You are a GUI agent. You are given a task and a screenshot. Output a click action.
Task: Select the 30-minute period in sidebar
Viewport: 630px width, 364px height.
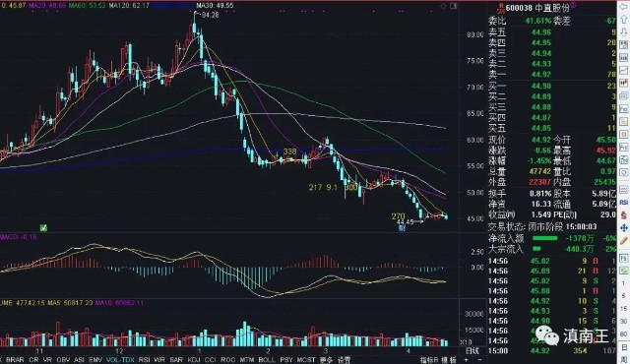tap(623, 321)
